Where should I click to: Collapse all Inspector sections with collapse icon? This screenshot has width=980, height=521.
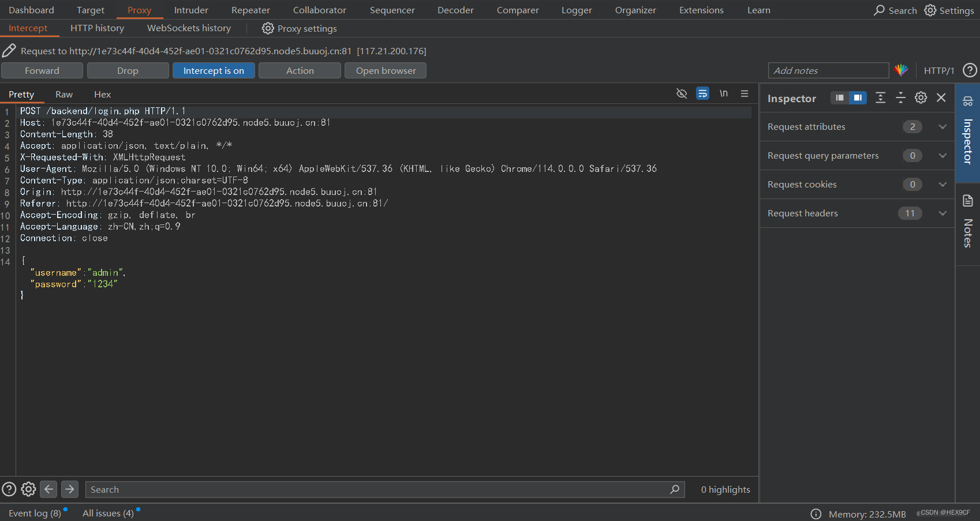pos(900,98)
